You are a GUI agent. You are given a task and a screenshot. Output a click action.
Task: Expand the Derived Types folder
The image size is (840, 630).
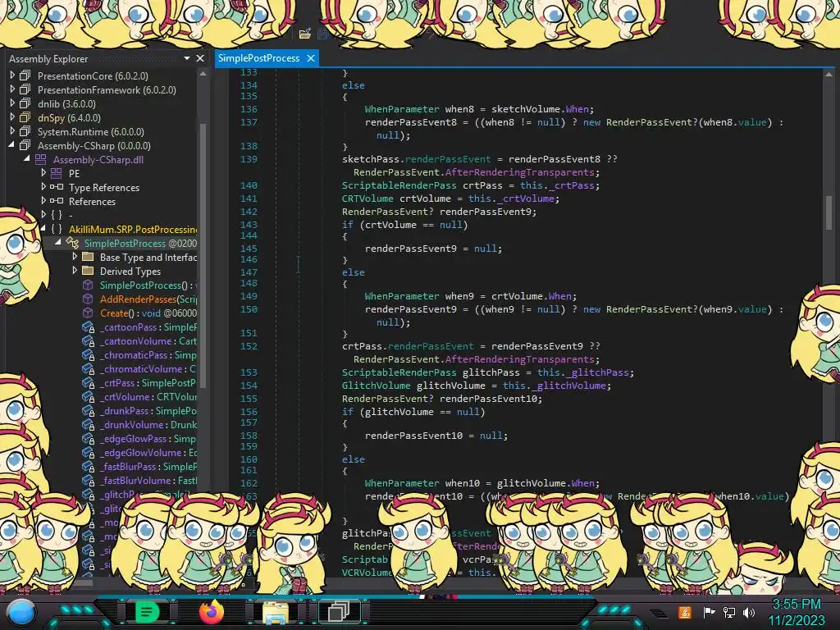pos(75,271)
